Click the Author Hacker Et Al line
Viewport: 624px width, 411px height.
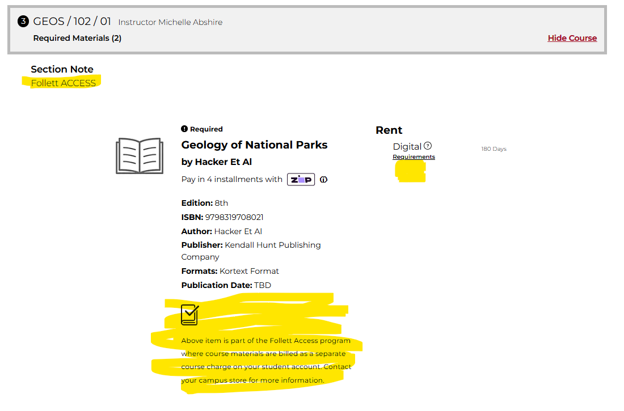[221, 231]
